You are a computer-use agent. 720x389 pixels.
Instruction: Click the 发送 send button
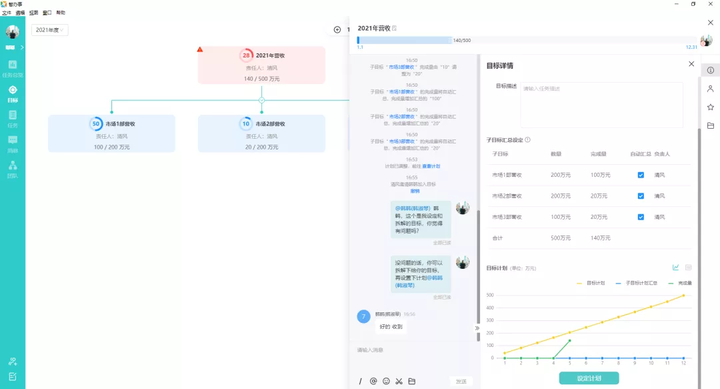(x=461, y=382)
